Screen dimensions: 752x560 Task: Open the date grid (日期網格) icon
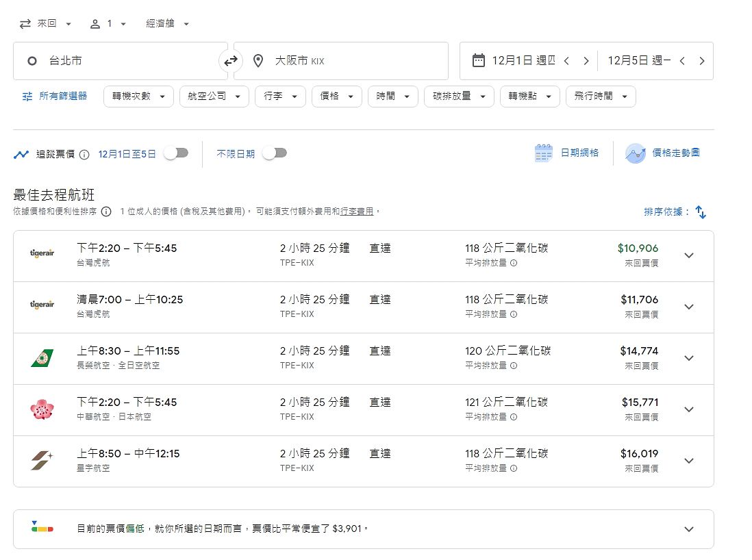pyautogui.click(x=543, y=153)
